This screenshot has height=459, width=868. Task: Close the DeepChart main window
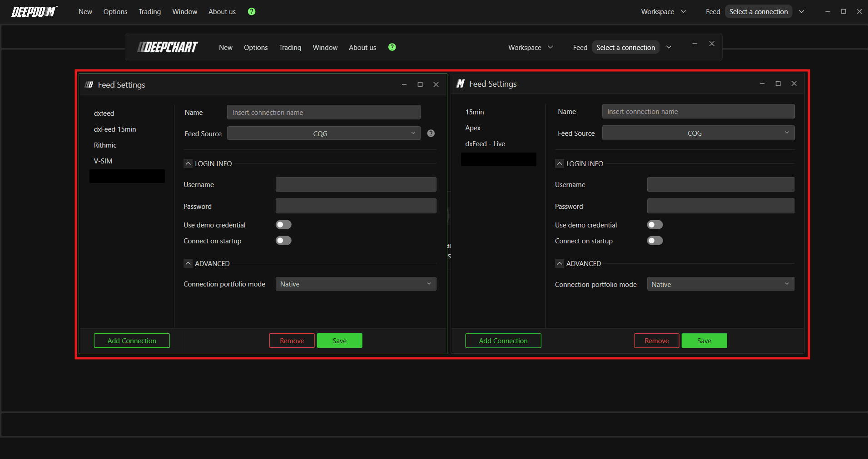coord(712,44)
